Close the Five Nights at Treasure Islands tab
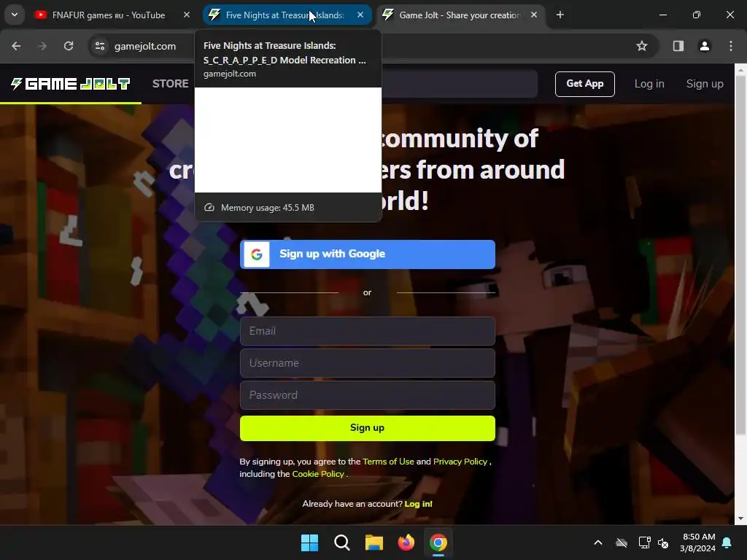The height and width of the screenshot is (560, 747). tap(360, 15)
